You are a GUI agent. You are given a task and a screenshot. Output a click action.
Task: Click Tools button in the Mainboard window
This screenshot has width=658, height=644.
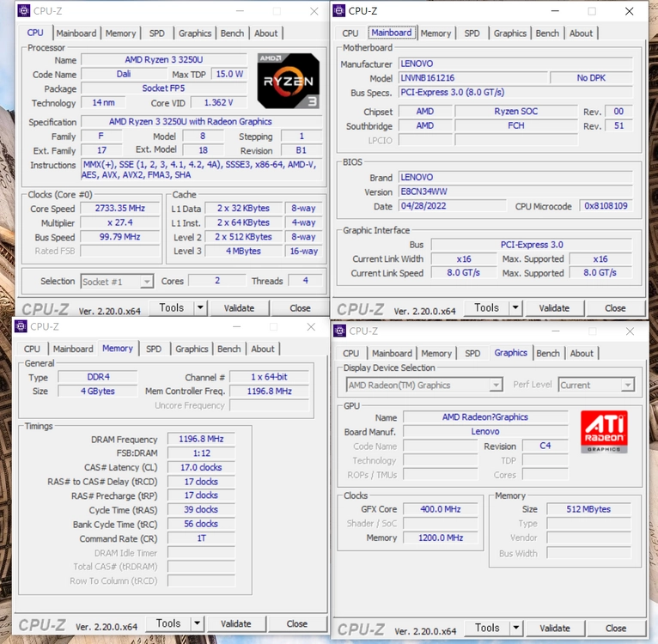[486, 308]
